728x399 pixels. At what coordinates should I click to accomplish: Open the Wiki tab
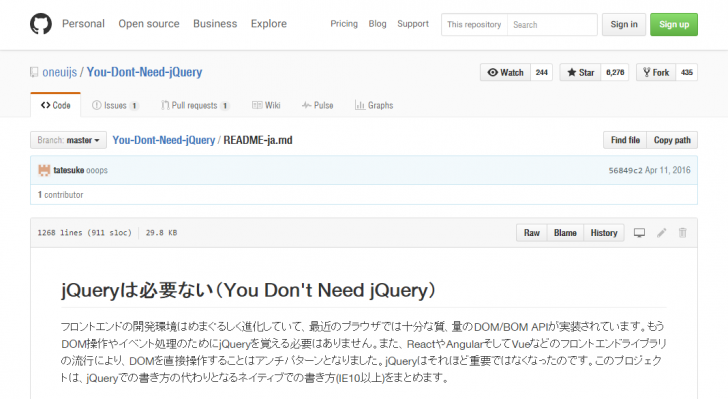[266, 105]
